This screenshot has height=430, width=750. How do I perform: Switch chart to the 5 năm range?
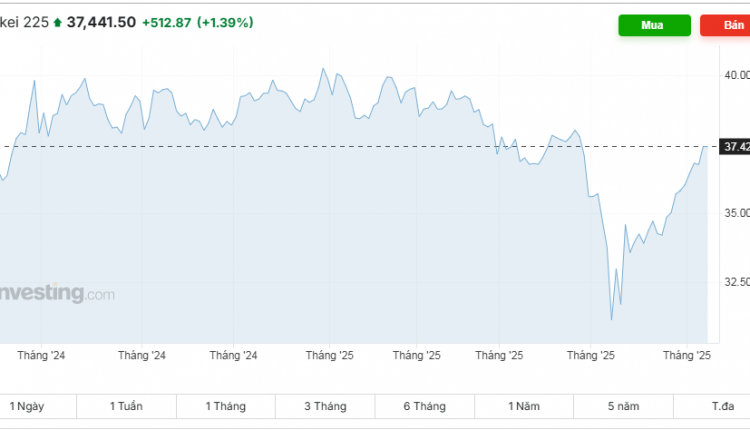[622, 406]
